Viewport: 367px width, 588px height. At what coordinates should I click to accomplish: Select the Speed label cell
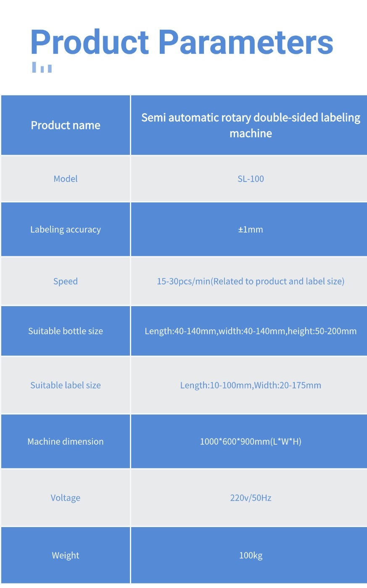(66, 281)
